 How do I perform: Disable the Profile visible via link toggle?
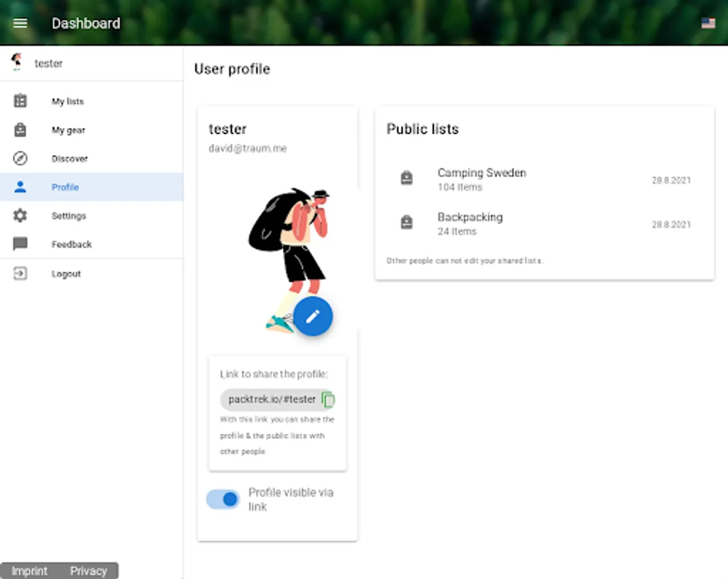[x=223, y=499]
